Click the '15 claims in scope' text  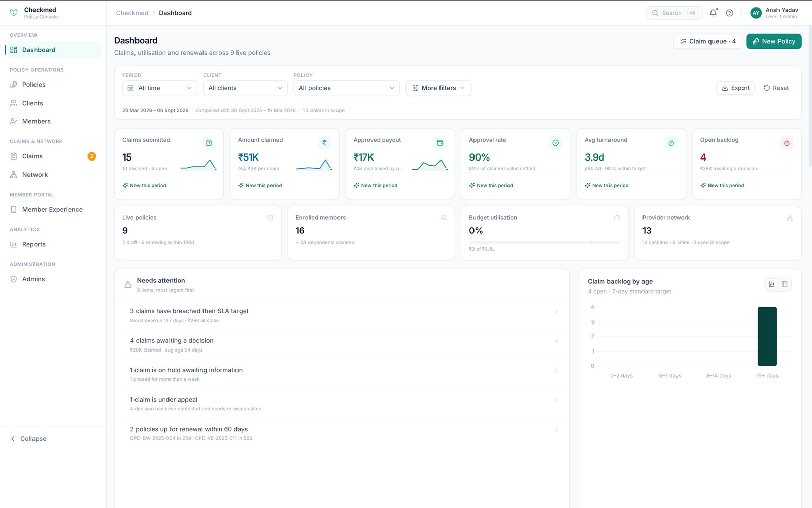324,110
